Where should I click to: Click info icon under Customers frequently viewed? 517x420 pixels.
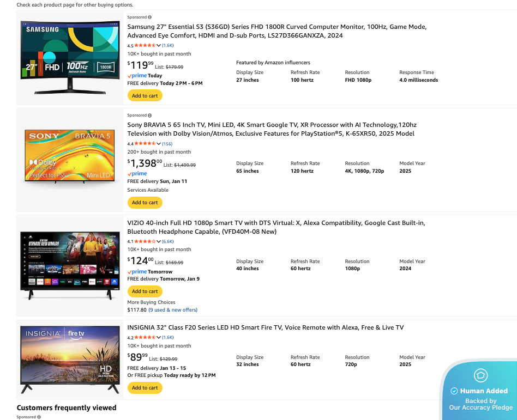(39, 417)
